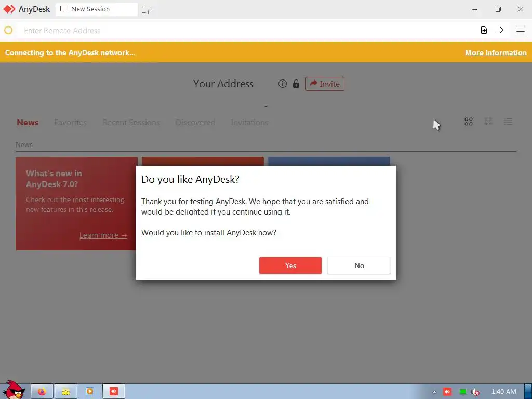Click the yellow connection status circle
Screen dimensions: 532x399
pyautogui.click(x=8, y=30)
